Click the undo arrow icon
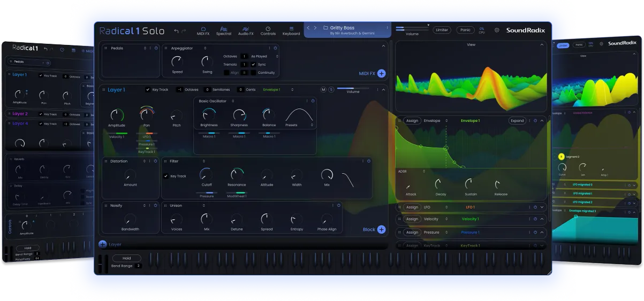 [176, 31]
